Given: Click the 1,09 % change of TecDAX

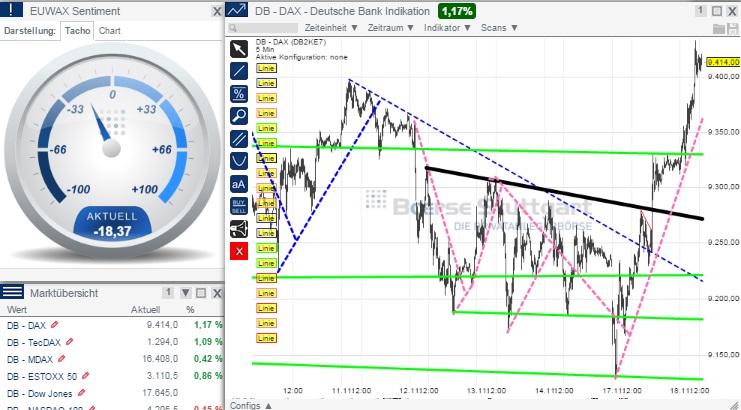Looking at the screenshot, I should point(208,342).
